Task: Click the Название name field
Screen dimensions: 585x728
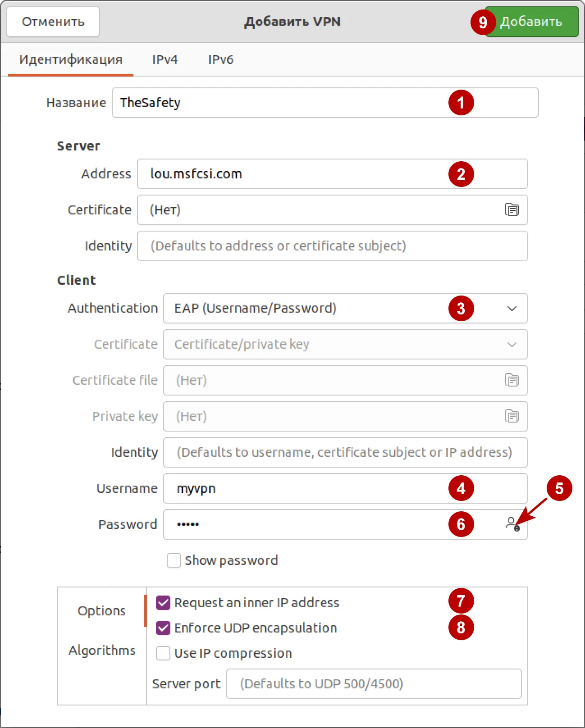Action: [279, 103]
